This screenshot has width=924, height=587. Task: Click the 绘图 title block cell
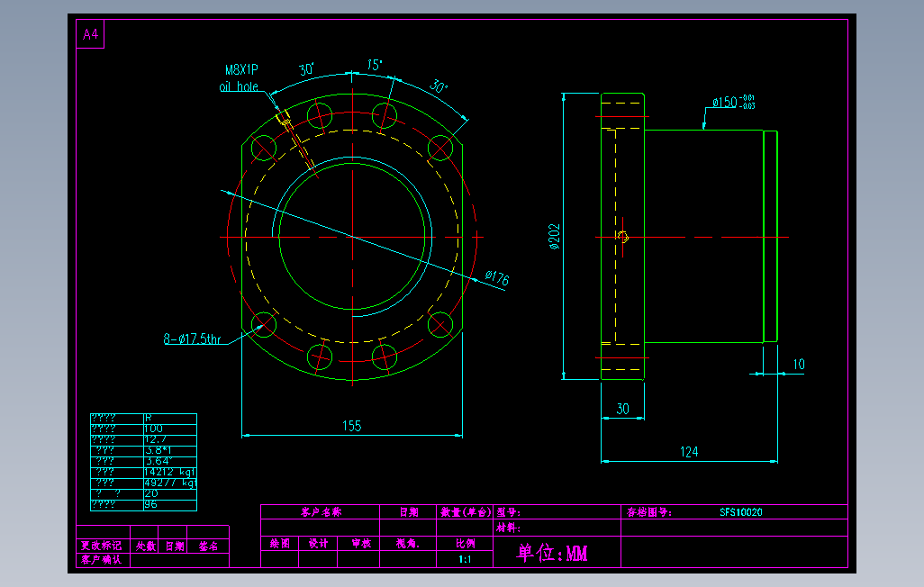click(280, 544)
